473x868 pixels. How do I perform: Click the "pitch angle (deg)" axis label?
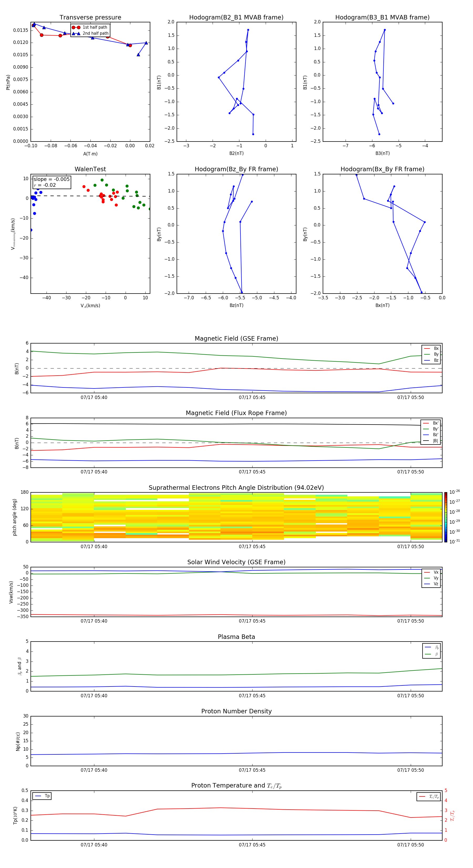coord(14,517)
